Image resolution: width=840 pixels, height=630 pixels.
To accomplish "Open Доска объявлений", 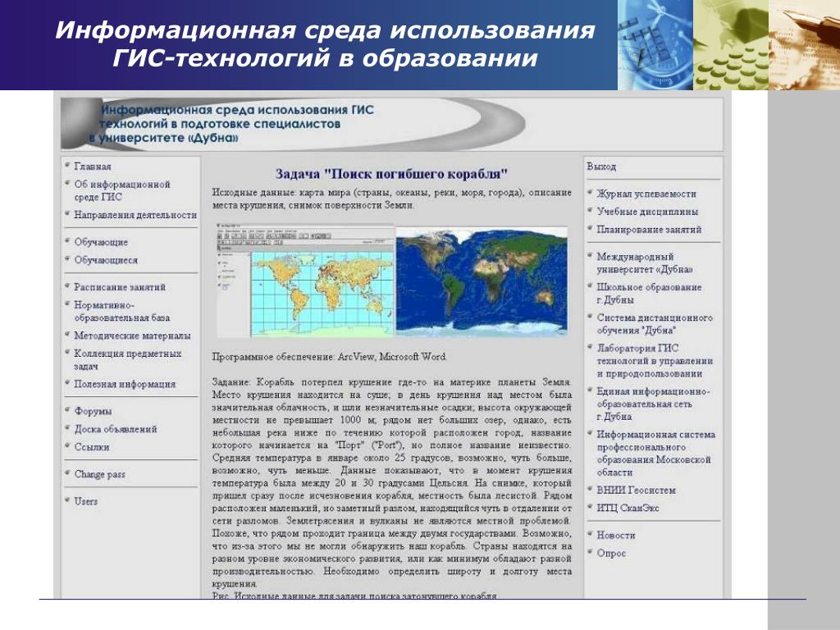I will click(116, 429).
